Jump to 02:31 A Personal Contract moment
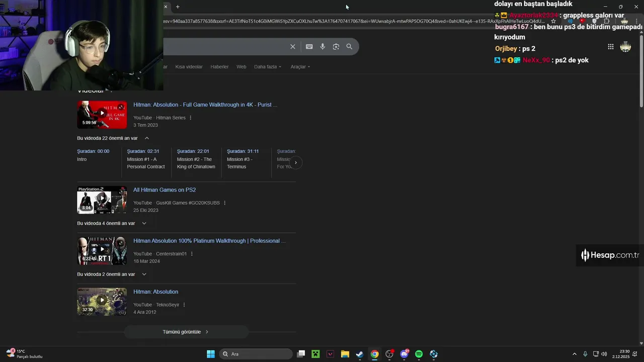 point(146,159)
